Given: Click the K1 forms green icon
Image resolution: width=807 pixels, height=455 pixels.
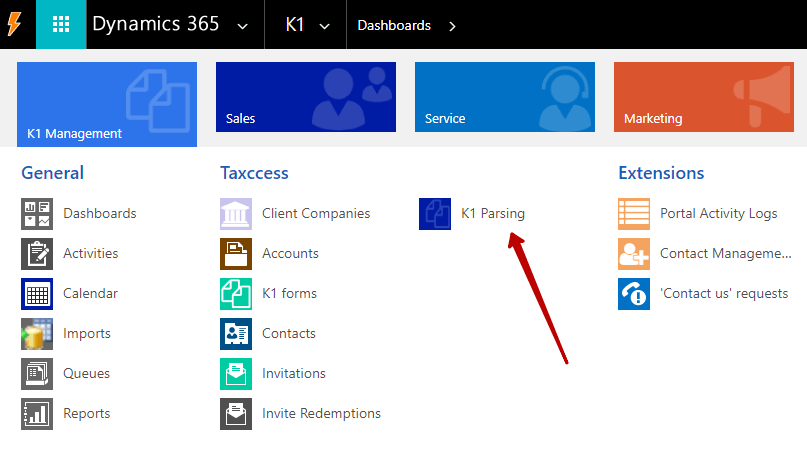Looking at the screenshot, I should point(236,294).
